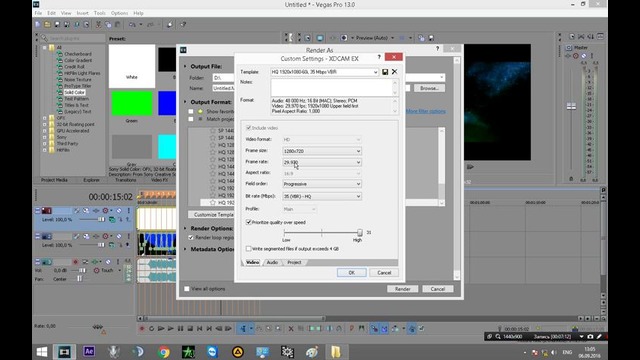Image resolution: width=640 pixels, height=360 pixels.
Task: Toggle Render loop region checkbox in Render As
Action: coord(191,238)
